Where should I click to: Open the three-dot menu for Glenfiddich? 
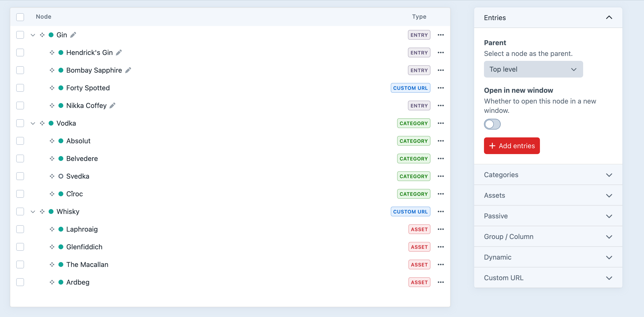441,247
